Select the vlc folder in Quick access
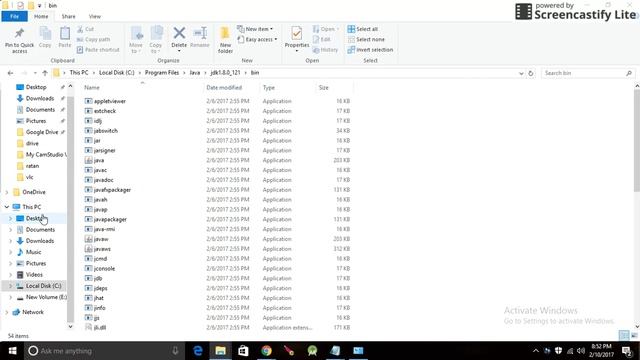Screen dimensions: 640x360 pos(25,177)
